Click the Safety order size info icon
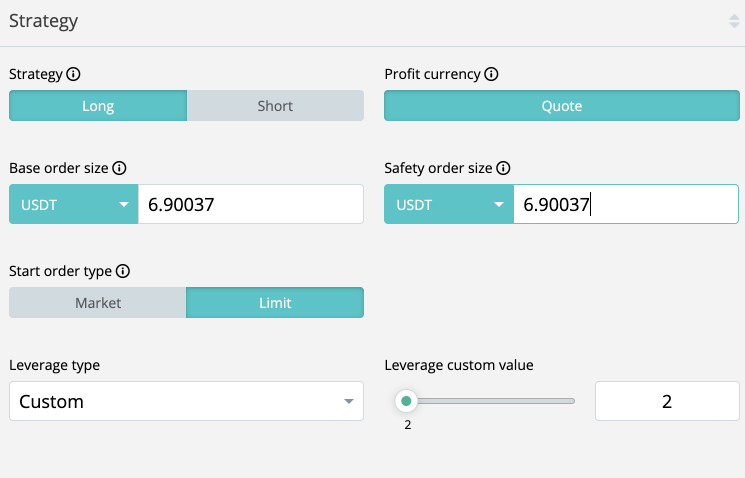The height and width of the screenshot is (478, 745). tap(503, 168)
